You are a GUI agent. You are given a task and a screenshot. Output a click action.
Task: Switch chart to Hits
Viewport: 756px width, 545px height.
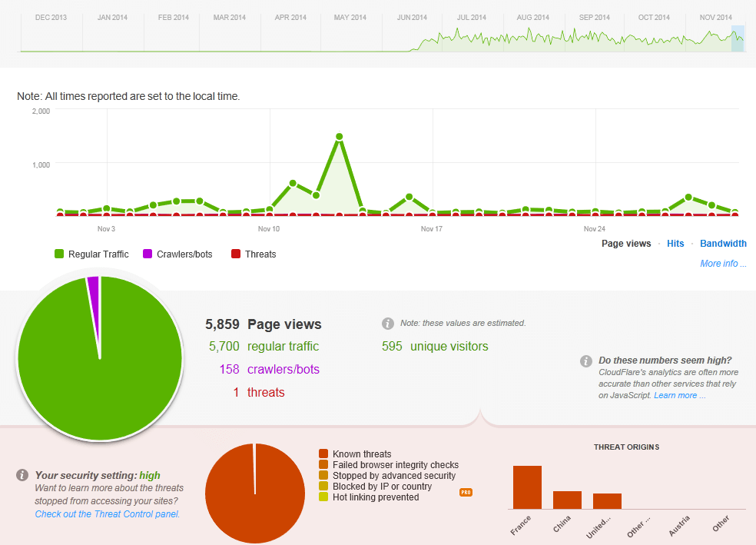pyautogui.click(x=675, y=244)
